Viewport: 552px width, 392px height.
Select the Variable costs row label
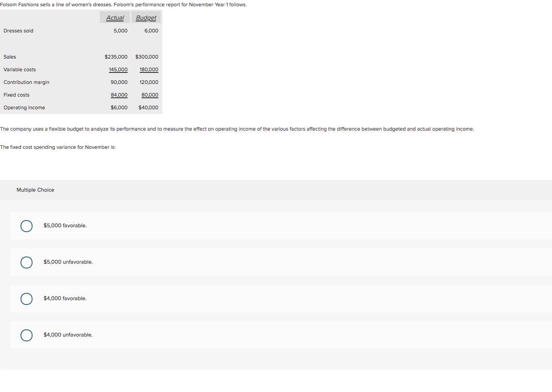[19, 69]
